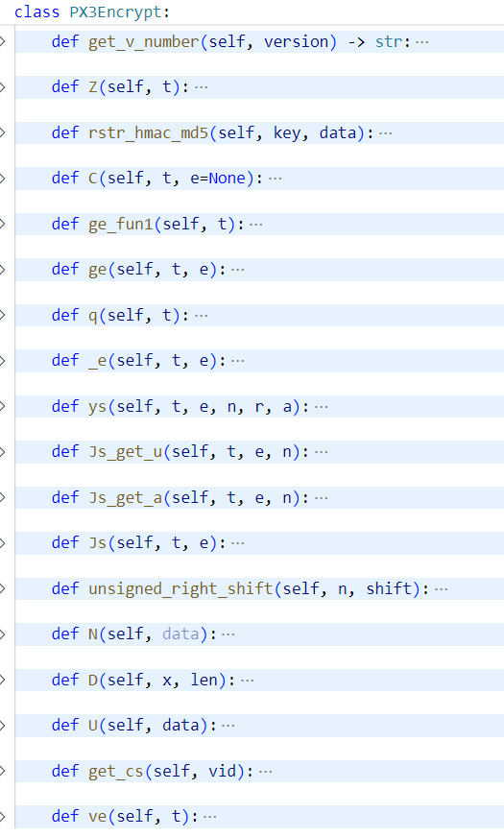Click the ge_fun1 function name
Image resolution: width=504 pixels, height=837 pixels.
pos(121,225)
